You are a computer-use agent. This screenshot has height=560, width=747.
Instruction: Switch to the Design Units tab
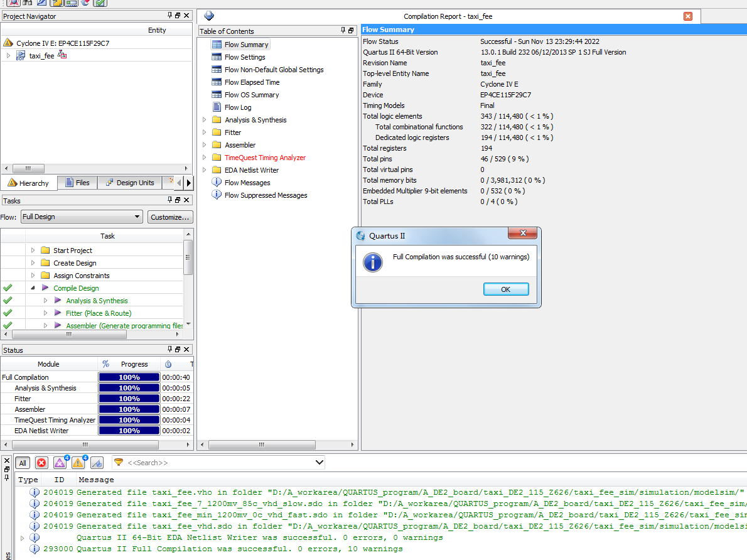tap(129, 183)
